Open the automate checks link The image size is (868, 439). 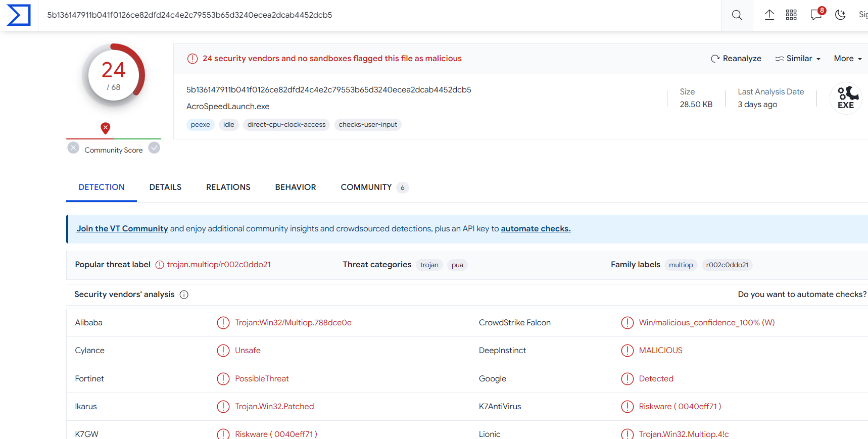pyautogui.click(x=536, y=229)
